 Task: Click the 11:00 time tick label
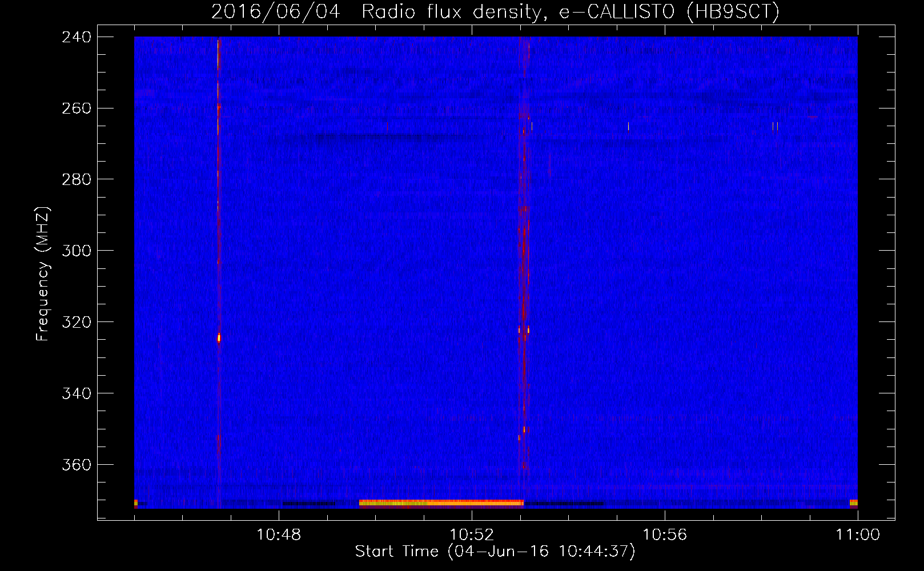tap(858, 535)
